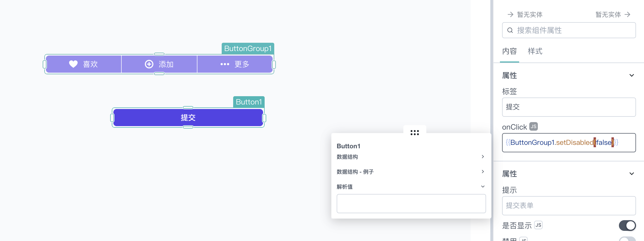Expand the 数据结构 row in Button1 popup
The width and height of the screenshot is (644, 241).
pos(411,157)
